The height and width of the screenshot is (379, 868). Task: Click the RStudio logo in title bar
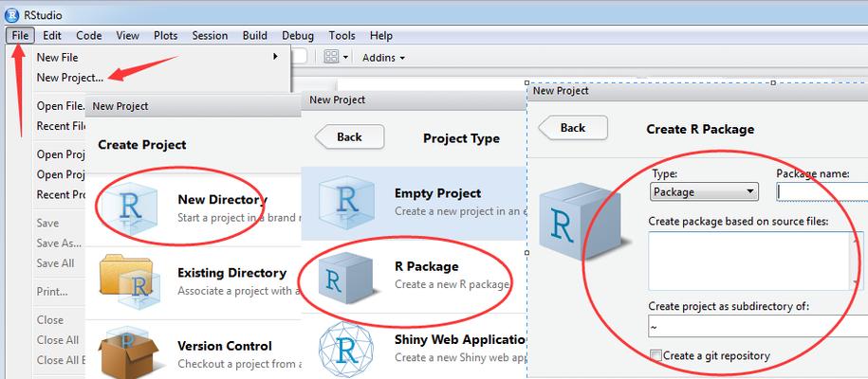(x=11, y=15)
